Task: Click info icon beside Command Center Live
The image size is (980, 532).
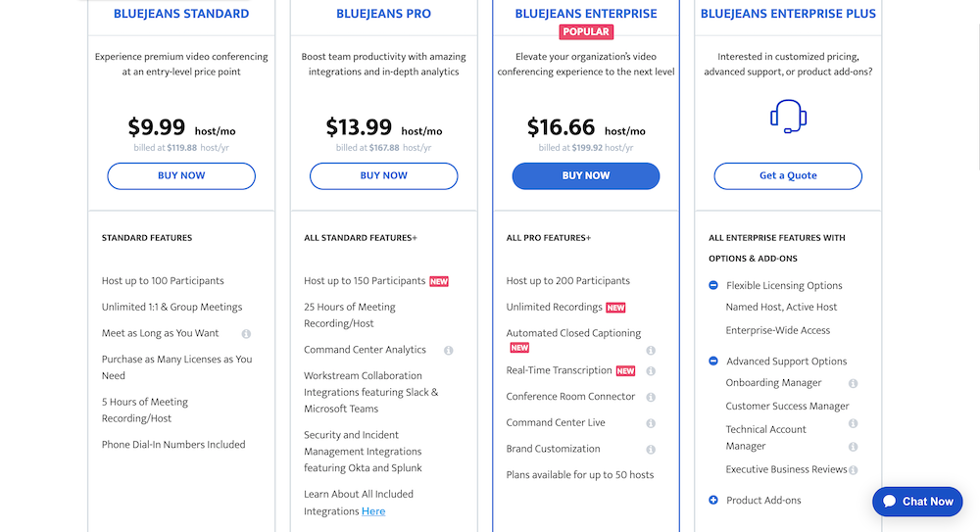Action: click(x=651, y=423)
